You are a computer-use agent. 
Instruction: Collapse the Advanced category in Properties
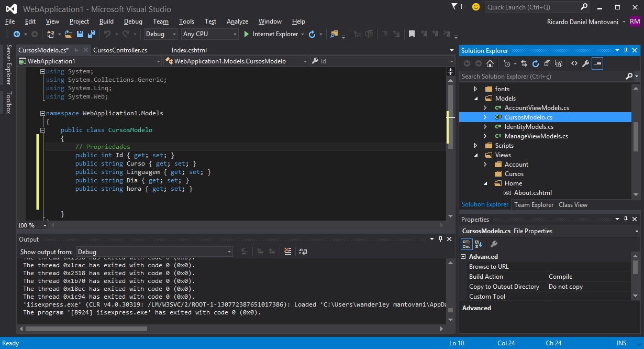[x=463, y=257]
